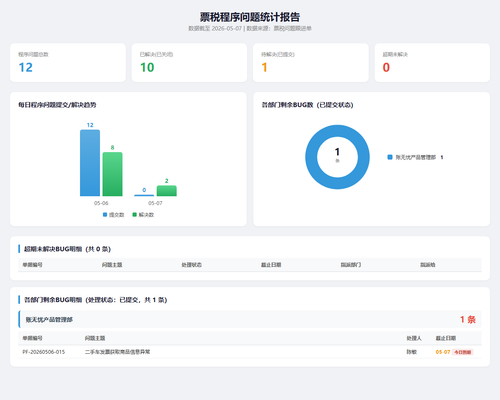Click 问题主题 header in overdue table
This screenshot has width=500, height=400.
tap(112, 265)
